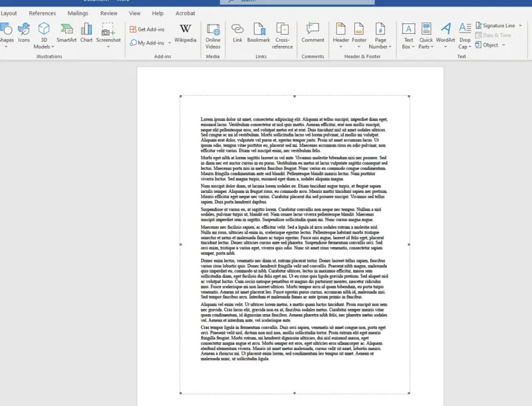Screen dimensions: 532x406
Task: Open My Add-ins
Action: tap(147, 43)
